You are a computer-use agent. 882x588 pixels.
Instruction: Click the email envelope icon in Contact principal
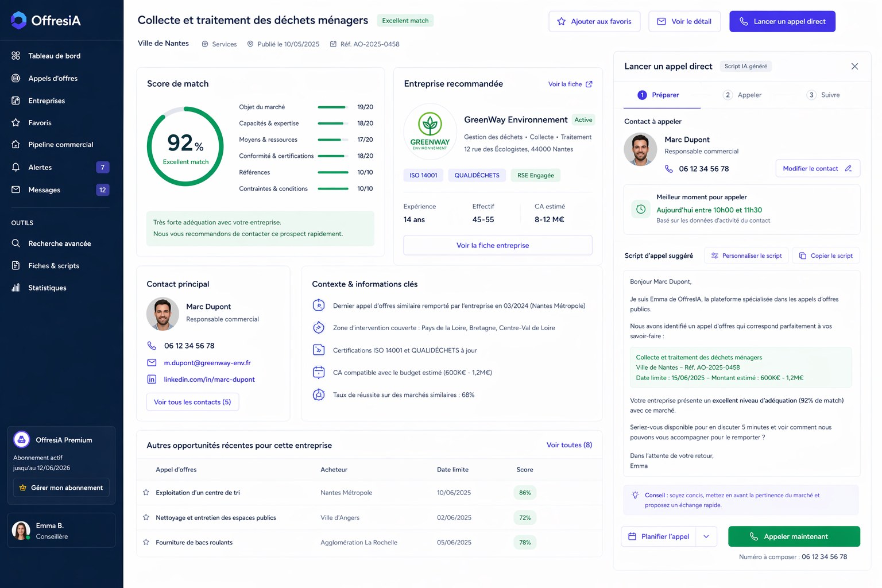152,363
